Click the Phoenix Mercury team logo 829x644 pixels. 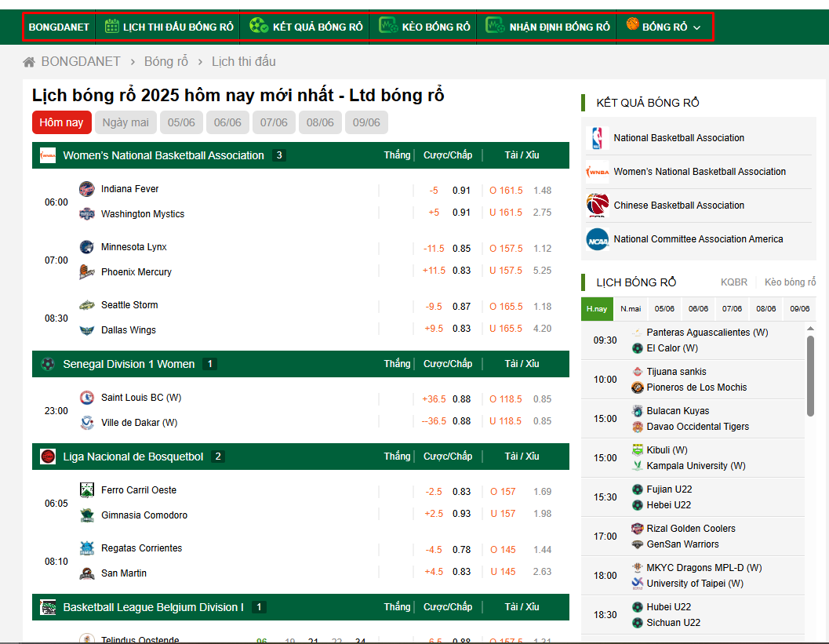(87, 271)
